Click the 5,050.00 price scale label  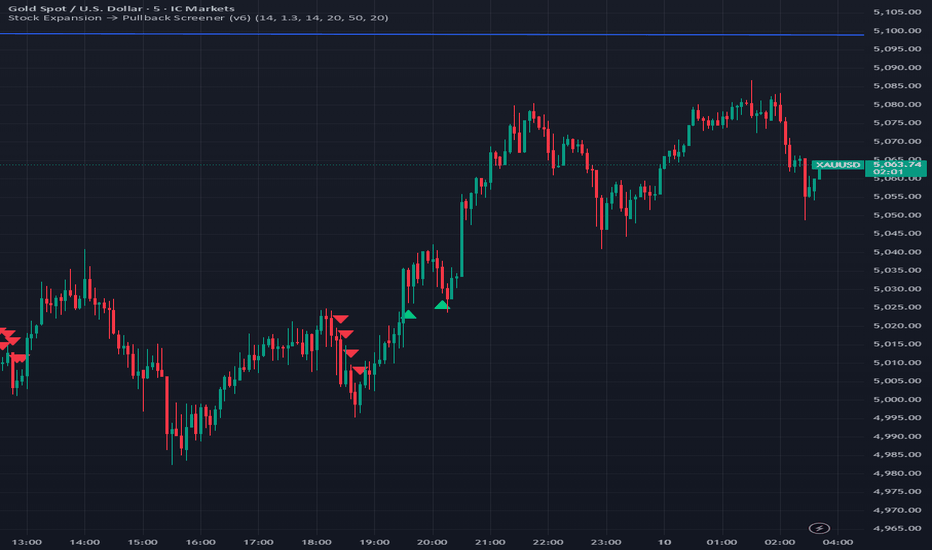point(896,215)
